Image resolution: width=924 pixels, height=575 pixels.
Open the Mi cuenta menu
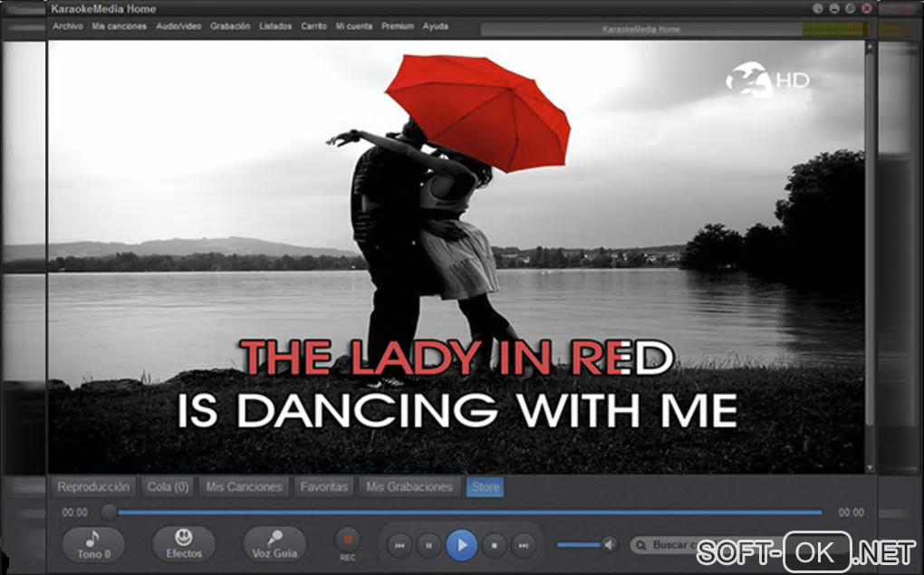coord(354,26)
